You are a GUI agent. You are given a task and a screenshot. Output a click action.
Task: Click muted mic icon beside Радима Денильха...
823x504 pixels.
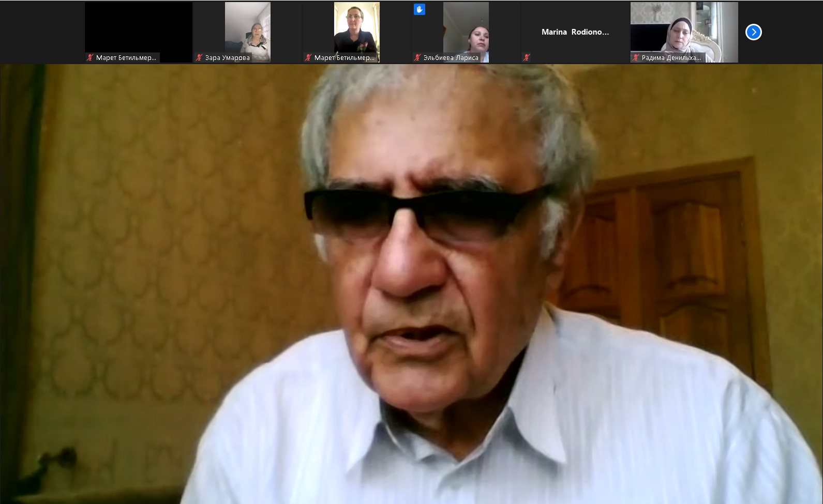(636, 57)
